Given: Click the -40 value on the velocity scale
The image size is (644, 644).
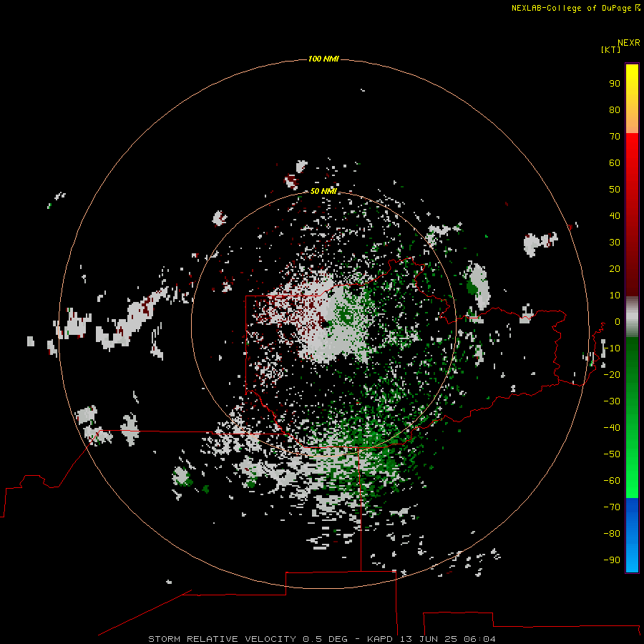Looking at the screenshot, I should tap(612, 428).
